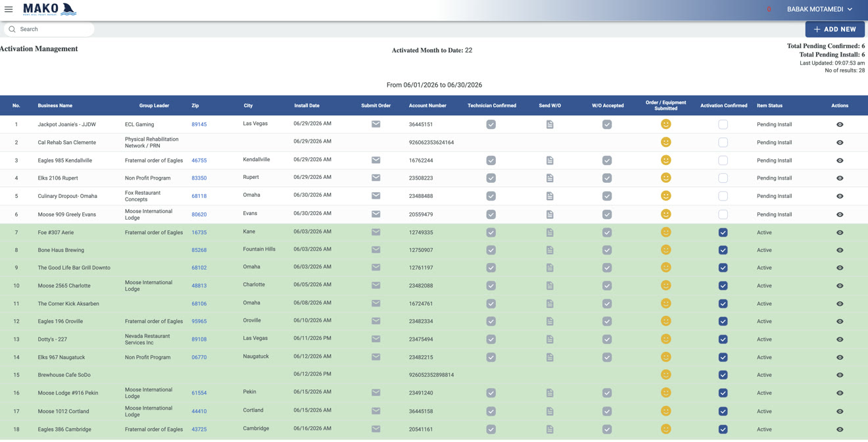Click the date range 06/01/2026 to 06/30/2026

point(434,85)
